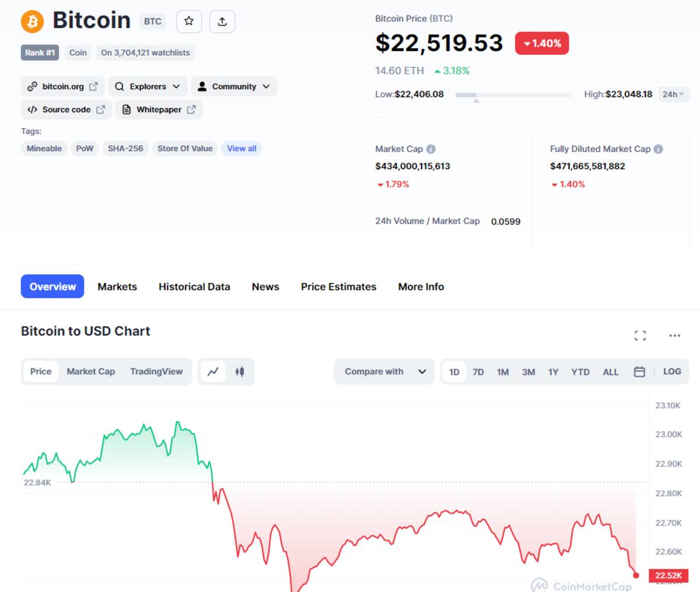Open the Community dropdown
The height and width of the screenshot is (592, 700).
click(x=234, y=86)
